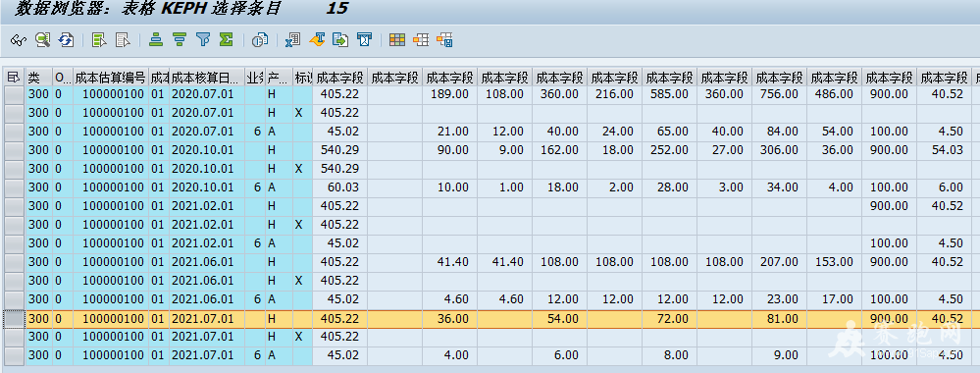Screen dimensions: 980x373
Task: Click the Save Layout icon
Action: click(444, 40)
